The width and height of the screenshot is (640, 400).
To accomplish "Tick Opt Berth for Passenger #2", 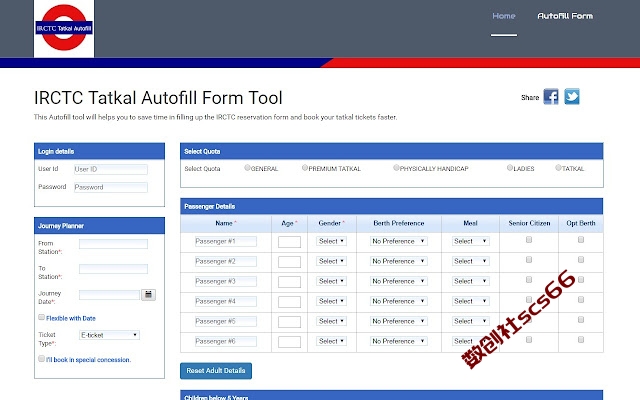I will (581, 260).
